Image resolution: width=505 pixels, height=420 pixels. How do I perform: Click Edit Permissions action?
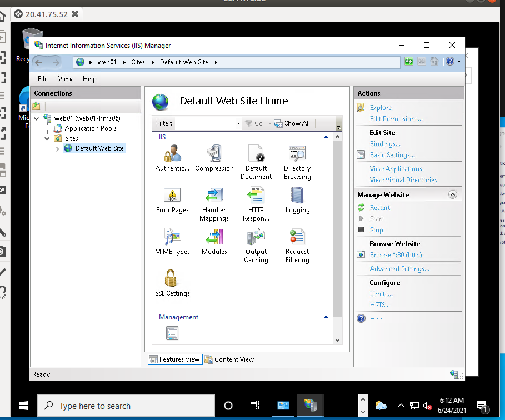click(x=396, y=119)
